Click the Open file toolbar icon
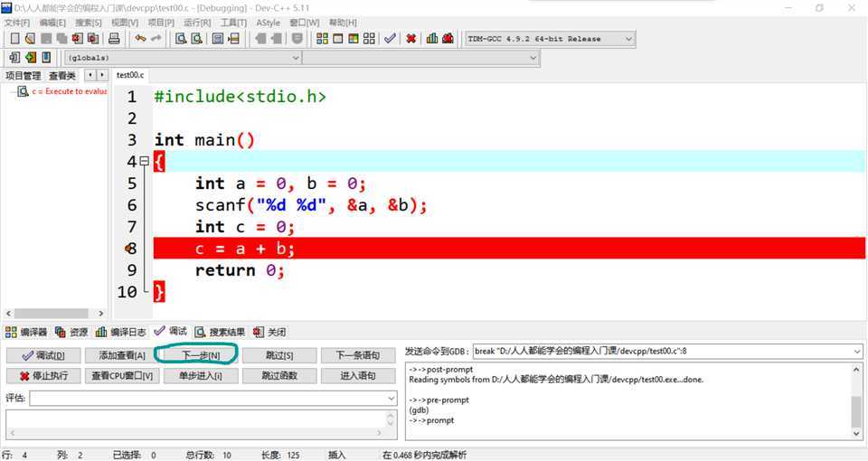The height and width of the screenshot is (461, 868). pyautogui.click(x=31, y=38)
